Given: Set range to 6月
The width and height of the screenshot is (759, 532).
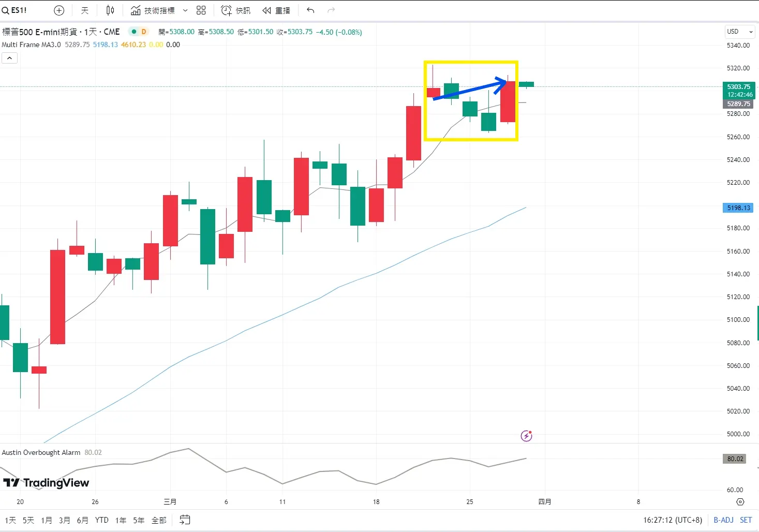Looking at the screenshot, I should pos(83,520).
